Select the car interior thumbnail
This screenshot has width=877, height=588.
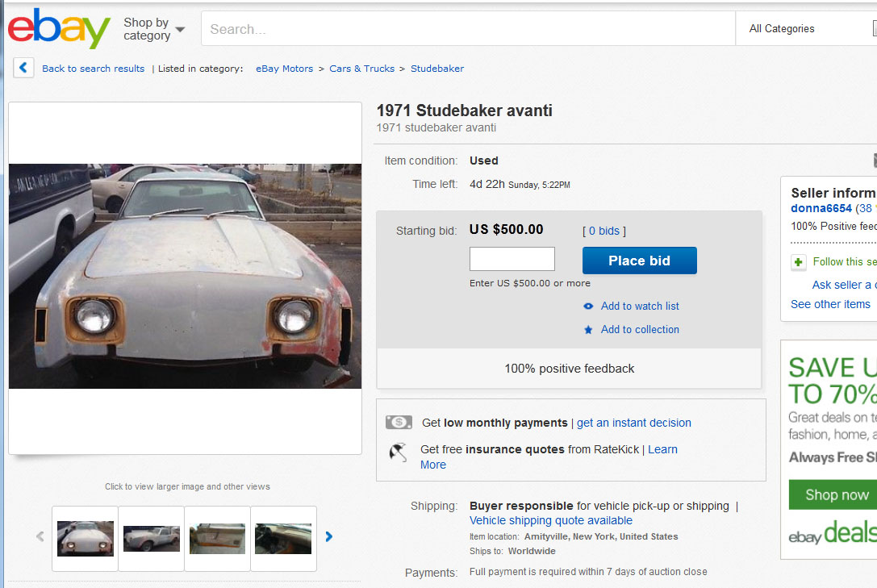283,538
